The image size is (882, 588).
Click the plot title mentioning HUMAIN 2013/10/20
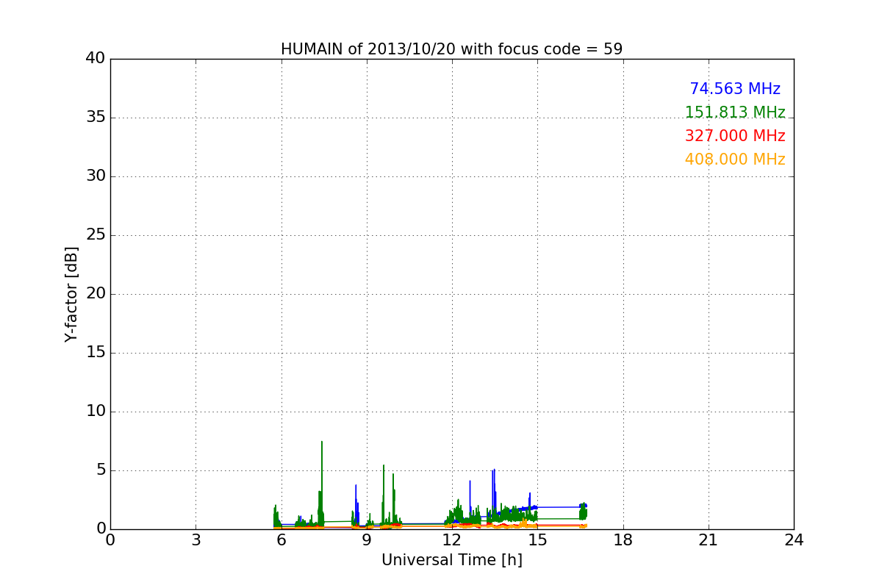451,49
